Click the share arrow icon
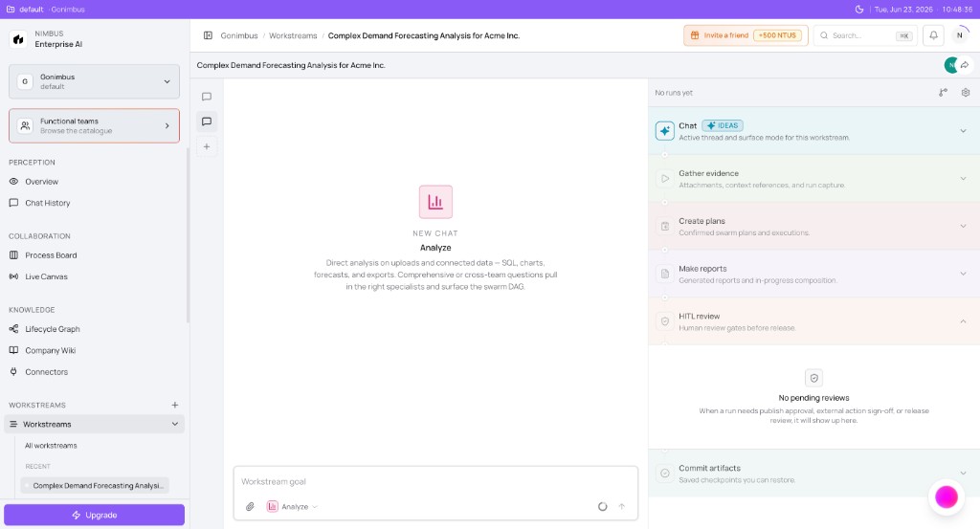The width and height of the screenshot is (980, 529). coord(966,65)
